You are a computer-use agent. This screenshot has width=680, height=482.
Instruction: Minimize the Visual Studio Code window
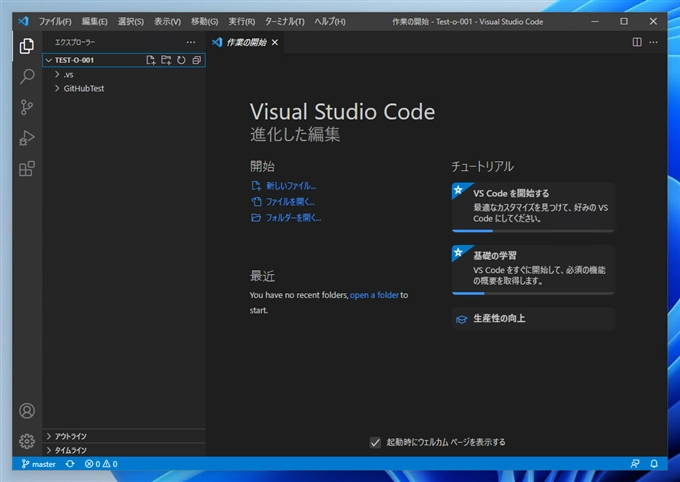pyautogui.click(x=595, y=21)
